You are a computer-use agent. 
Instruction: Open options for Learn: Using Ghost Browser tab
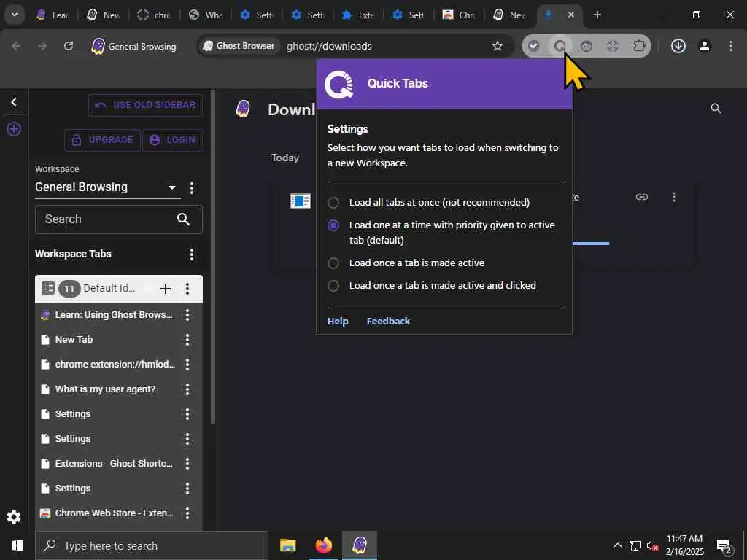click(187, 315)
